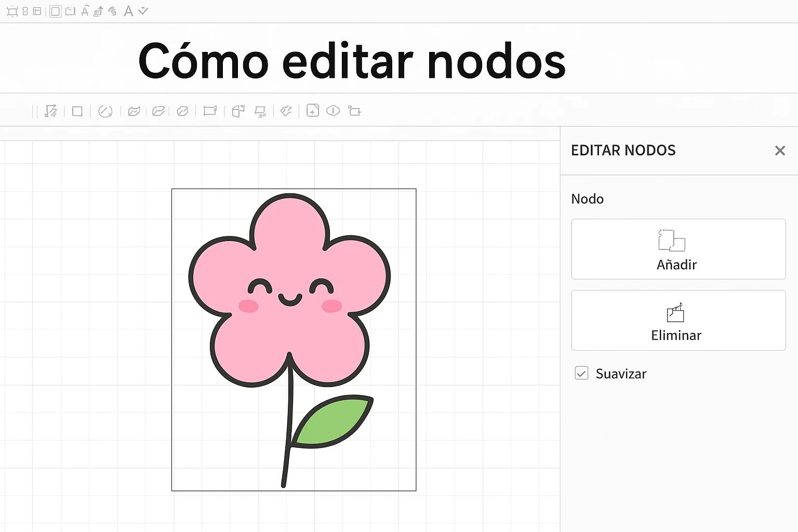Click the add-page icon with plus sign
Screen dimensions: 798x532
(x=313, y=111)
